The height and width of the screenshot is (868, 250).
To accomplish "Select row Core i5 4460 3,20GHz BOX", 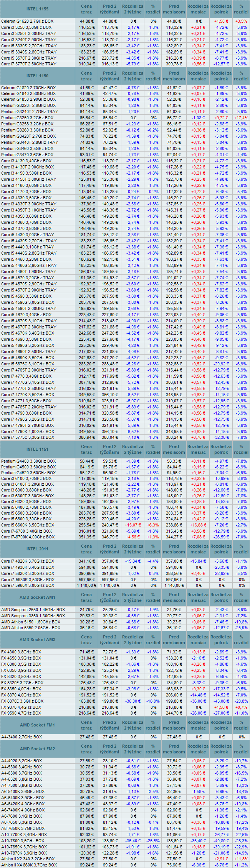I will click(x=125, y=259).
